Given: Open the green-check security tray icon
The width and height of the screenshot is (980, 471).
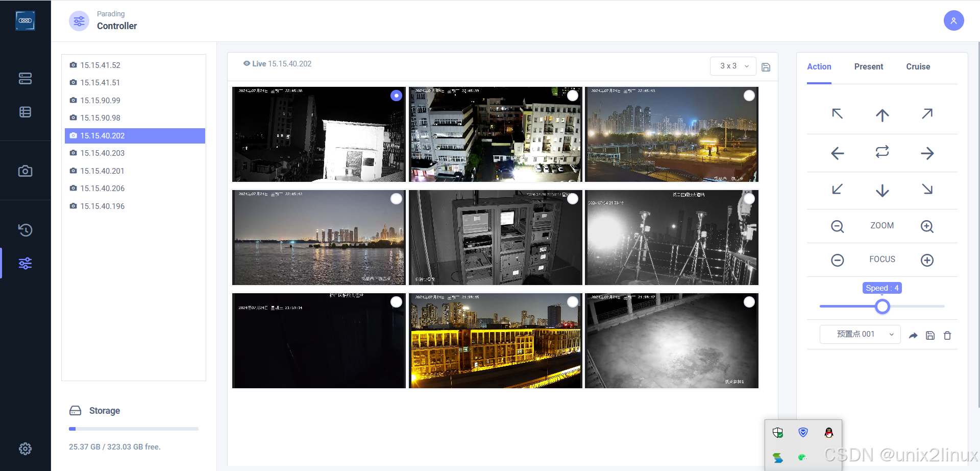Looking at the screenshot, I should click(778, 433).
